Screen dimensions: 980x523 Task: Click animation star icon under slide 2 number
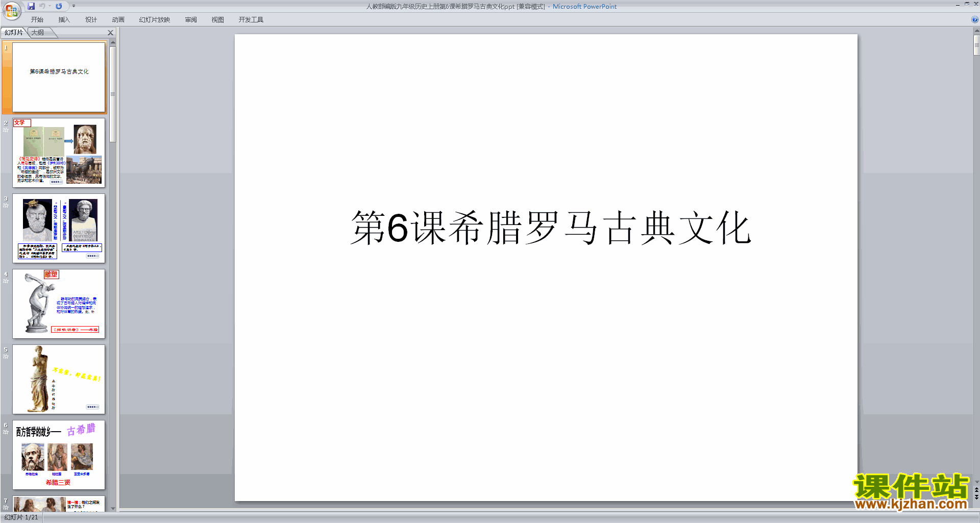click(x=6, y=130)
